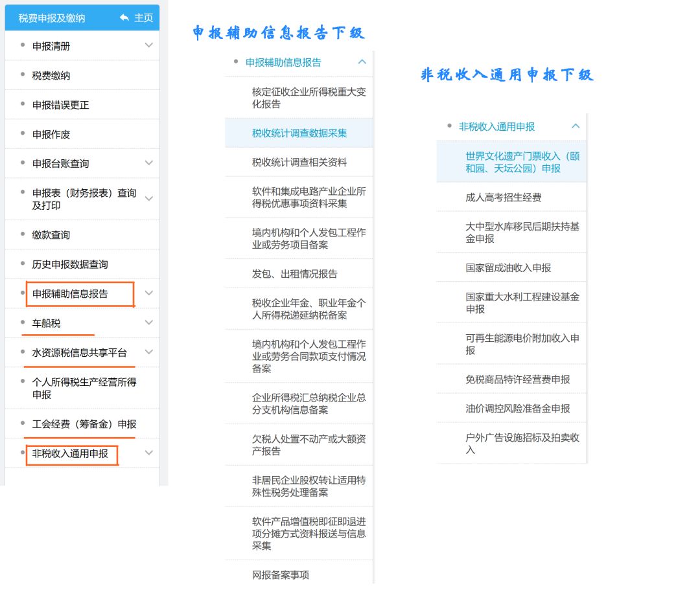Expand the 车船税 chevron
This screenshot has height=590, width=700.
(148, 323)
